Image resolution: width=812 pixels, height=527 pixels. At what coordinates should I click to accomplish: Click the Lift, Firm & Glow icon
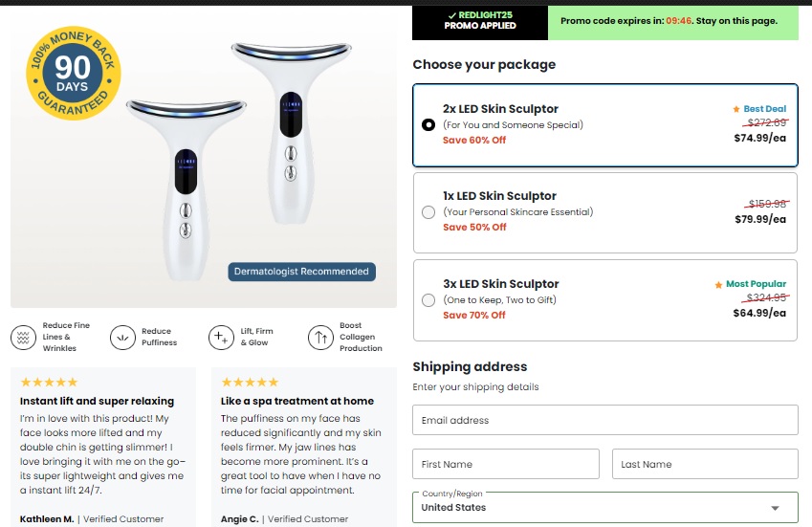pyautogui.click(x=221, y=337)
